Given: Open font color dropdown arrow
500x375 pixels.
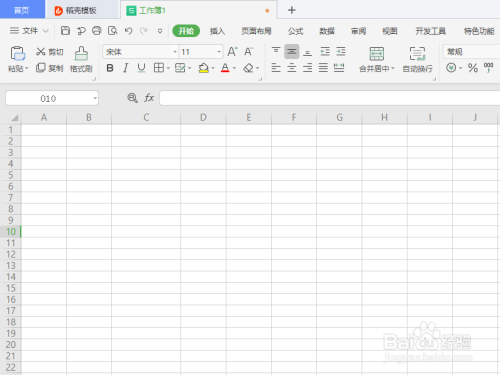Looking at the screenshot, I should 234,68.
